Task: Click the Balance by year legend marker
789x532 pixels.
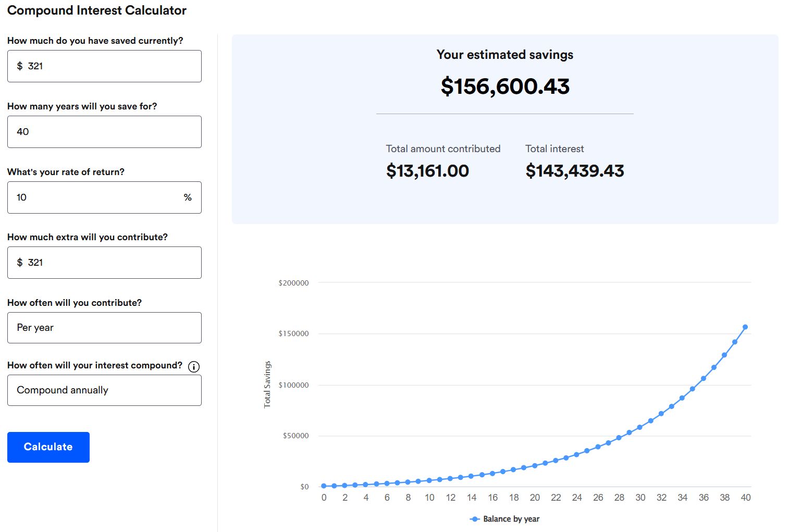Action: (475, 519)
